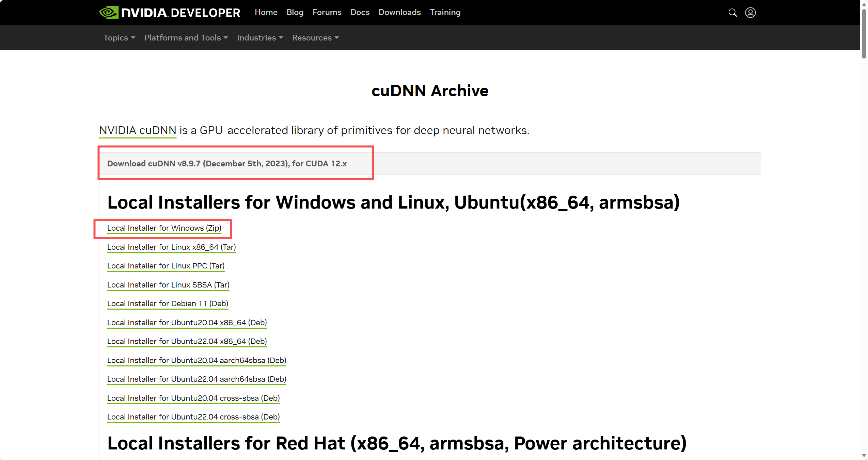Image resolution: width=868 pixels, height=460 pixels.
Task: Download Local Installer for Windows (Zip)
Action: 164,228
